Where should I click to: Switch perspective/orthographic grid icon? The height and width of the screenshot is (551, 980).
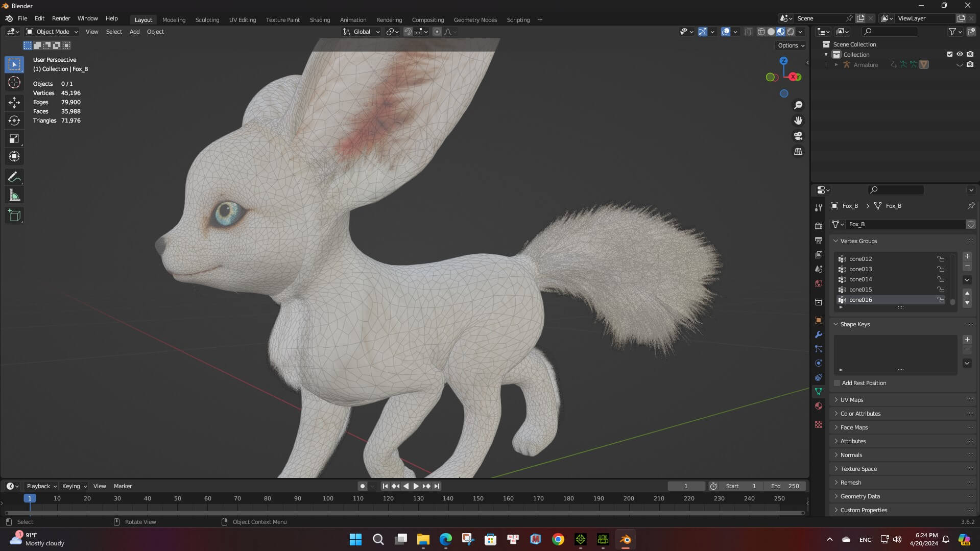point(798,152)
